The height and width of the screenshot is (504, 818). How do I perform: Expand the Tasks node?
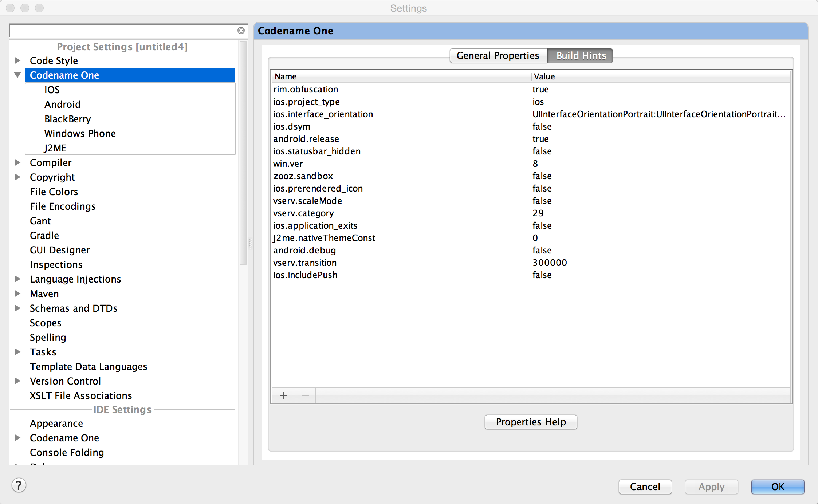[17, 352]
